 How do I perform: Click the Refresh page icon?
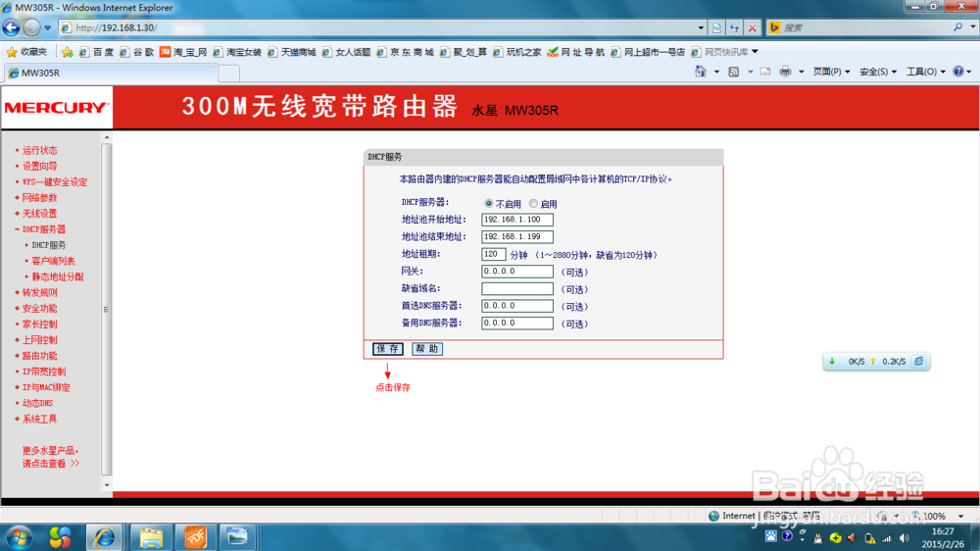tap(734, 27)
